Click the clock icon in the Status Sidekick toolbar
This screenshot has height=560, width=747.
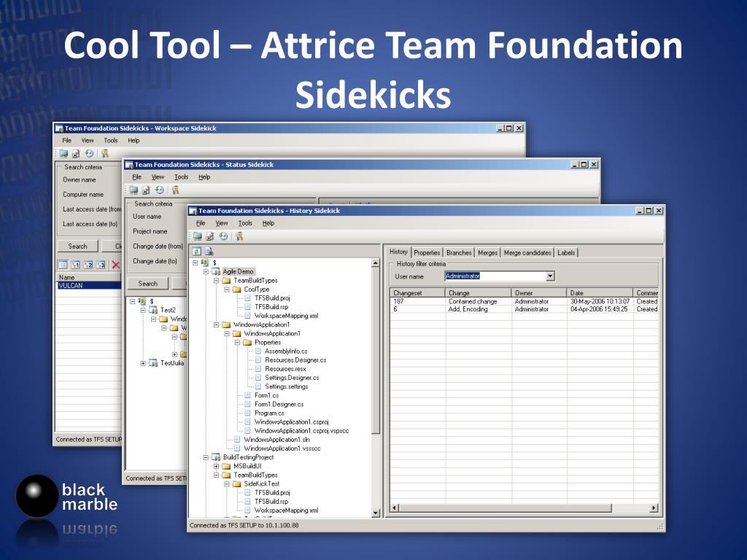coord(160,190)
